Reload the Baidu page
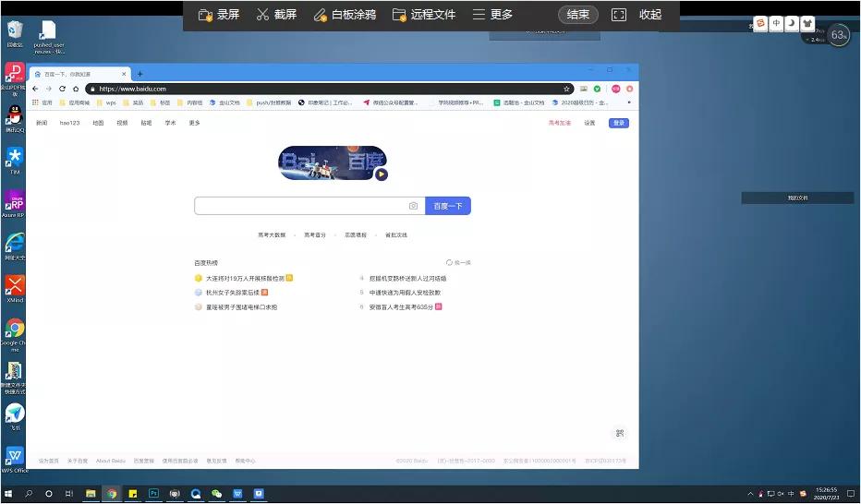The image size is (861, 504). (62, 89)
